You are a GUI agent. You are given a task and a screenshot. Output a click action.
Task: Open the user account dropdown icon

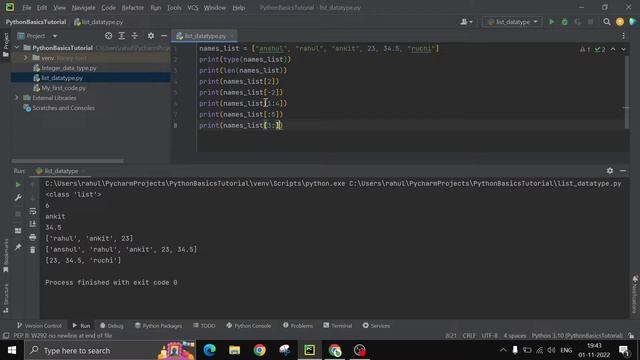pyautogui.click(x=466, y=22)
